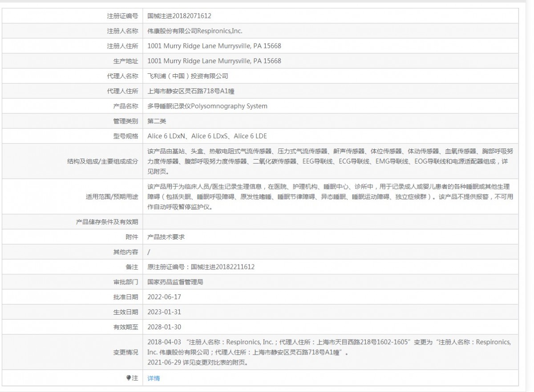Select the composition text starting 该产品由基站
This screenshot has width=534, height=392.
[330, 161]
